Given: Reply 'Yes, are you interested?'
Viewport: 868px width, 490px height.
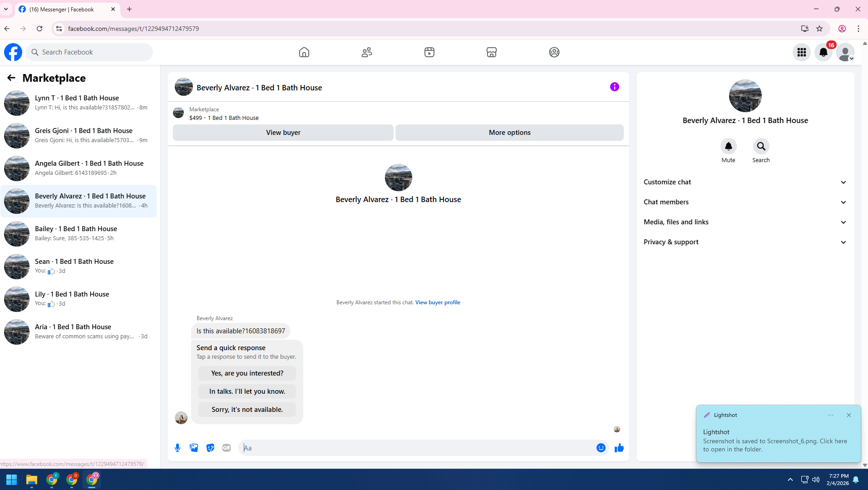Looking at the screenshot, I should (247, 373).
